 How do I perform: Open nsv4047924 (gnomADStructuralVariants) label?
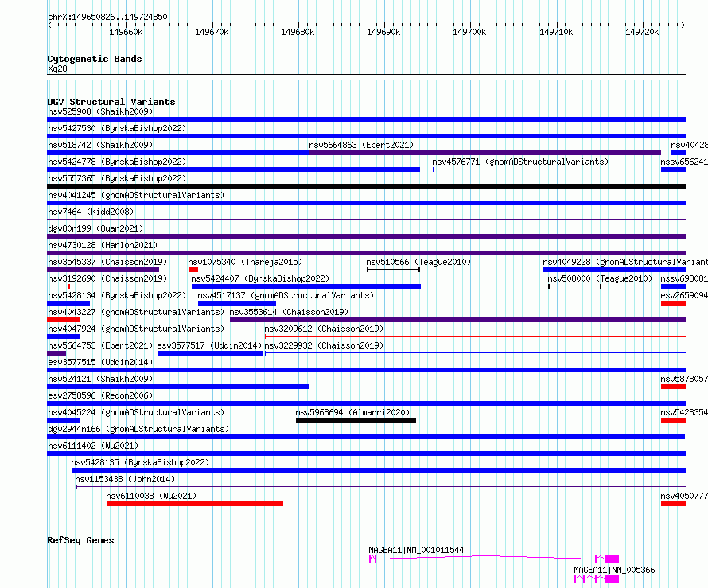click(x=136, y=329)
